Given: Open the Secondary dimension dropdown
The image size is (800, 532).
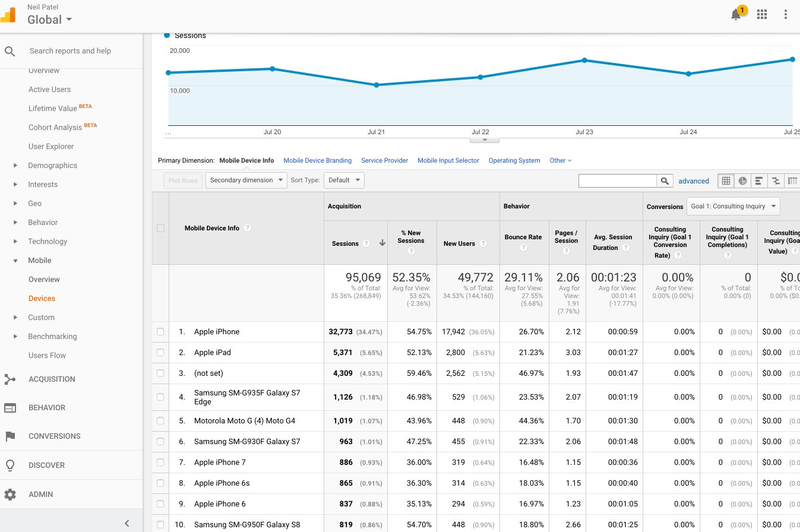Looking at the screenshot, I should point(246,180).
